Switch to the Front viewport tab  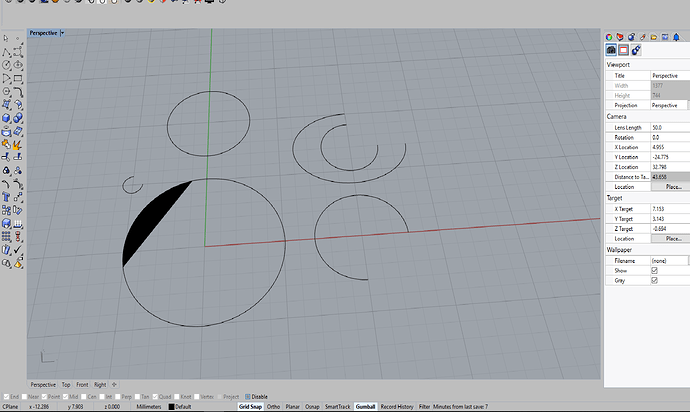(82, 385)
